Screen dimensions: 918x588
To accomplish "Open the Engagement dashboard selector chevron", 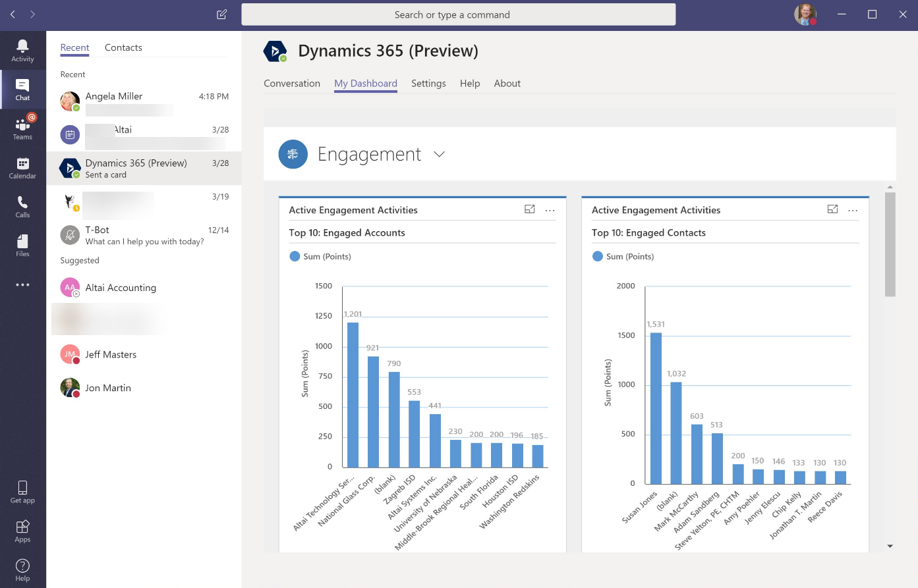I will 439,154.
